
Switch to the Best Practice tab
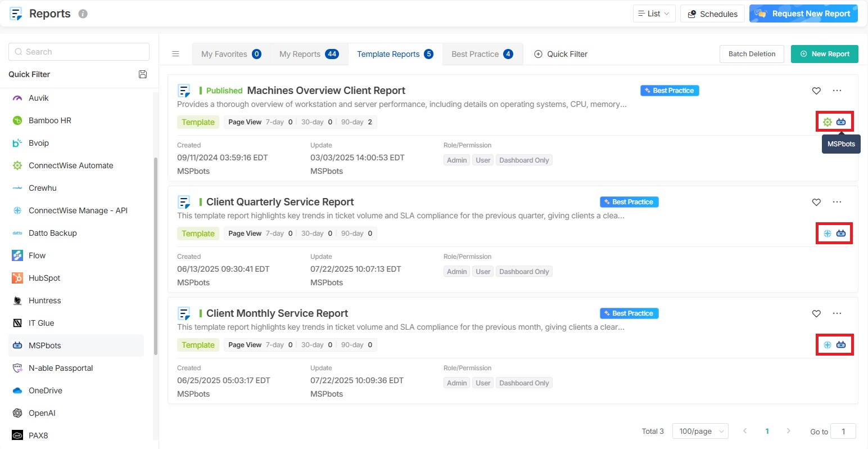pos(482,54)
